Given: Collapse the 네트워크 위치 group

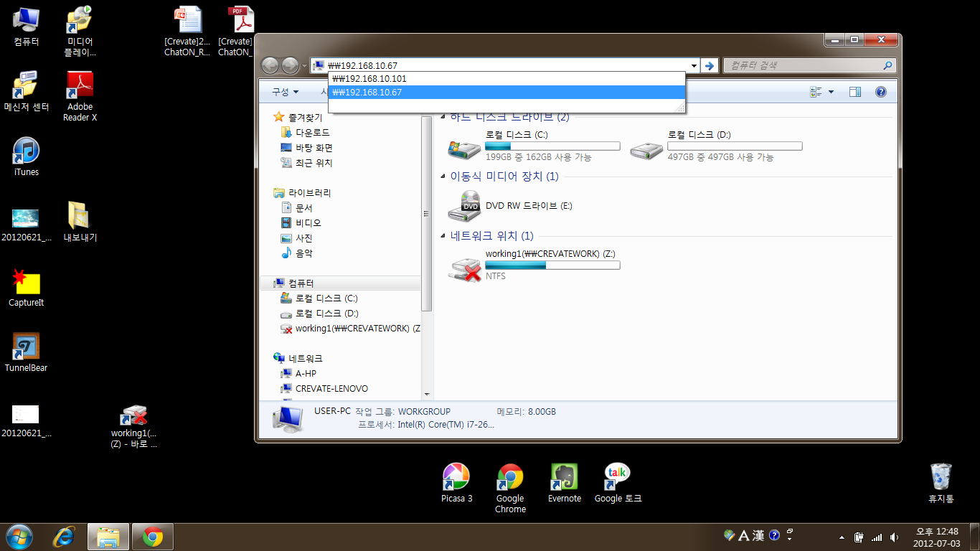Looking at the screenshot, I should pos(443,236).
